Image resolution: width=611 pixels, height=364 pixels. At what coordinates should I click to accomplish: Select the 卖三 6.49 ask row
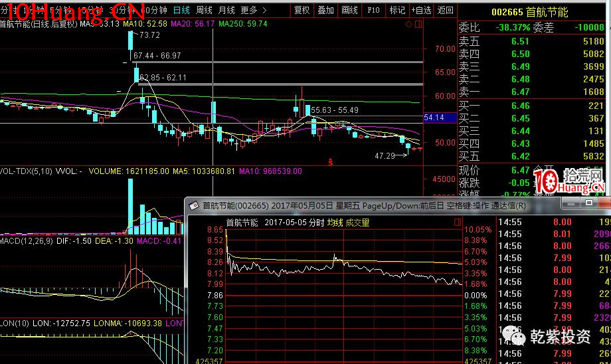(x=531, y=66)
